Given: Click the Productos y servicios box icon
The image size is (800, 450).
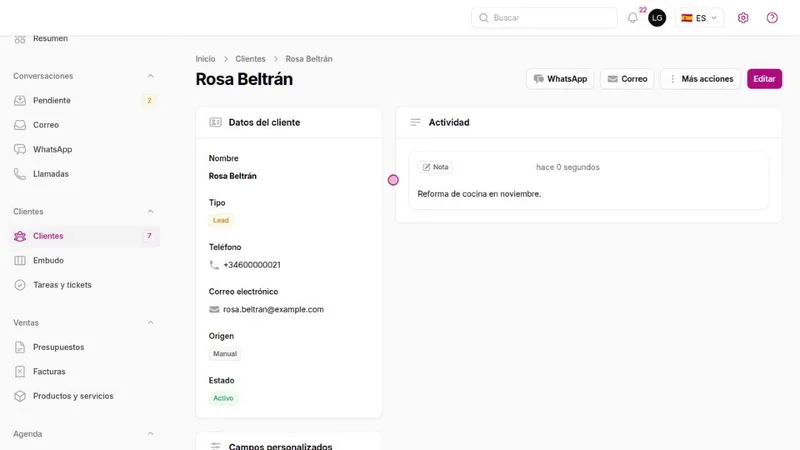Looking at the screenshot, I should pyautogui.click(x=20, y=396).
